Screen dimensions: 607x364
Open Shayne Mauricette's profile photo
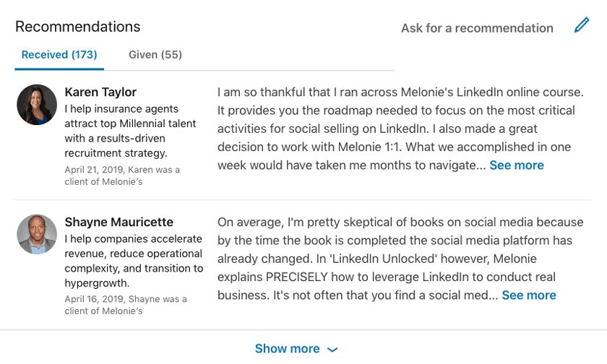pyautogui.click(x=37, y=234)
